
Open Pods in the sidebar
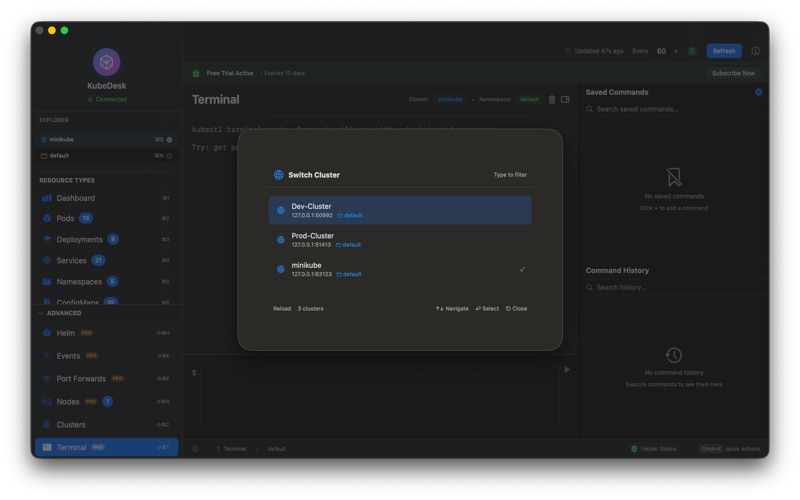point(106,219)
